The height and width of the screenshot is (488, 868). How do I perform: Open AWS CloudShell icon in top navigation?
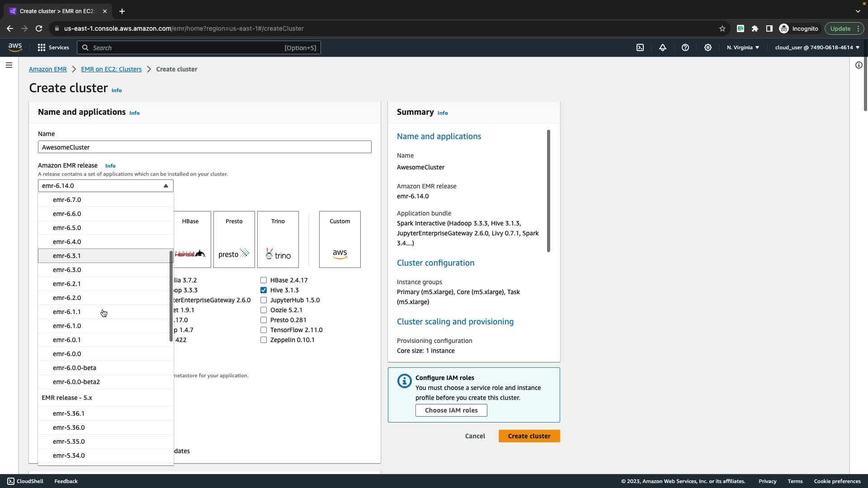click(x=640, y=47)
